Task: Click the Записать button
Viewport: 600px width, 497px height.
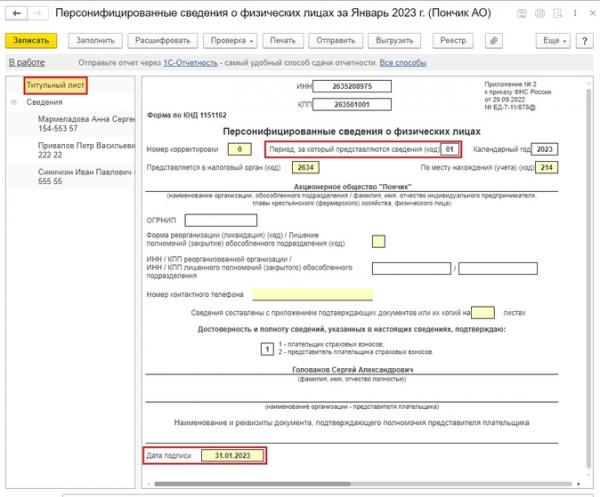Action: pos(31,41)
